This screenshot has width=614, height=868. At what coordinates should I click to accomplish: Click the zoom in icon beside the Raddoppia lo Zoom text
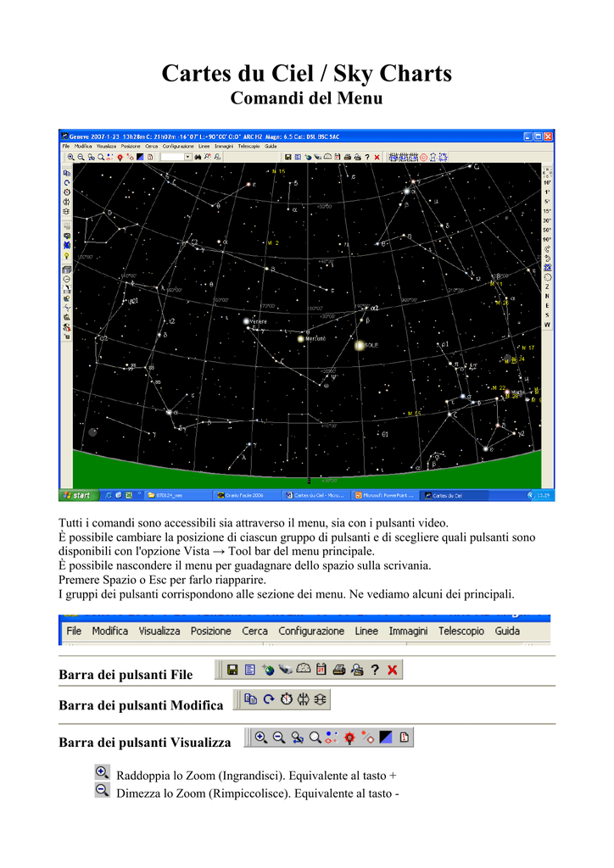point(102,772)
